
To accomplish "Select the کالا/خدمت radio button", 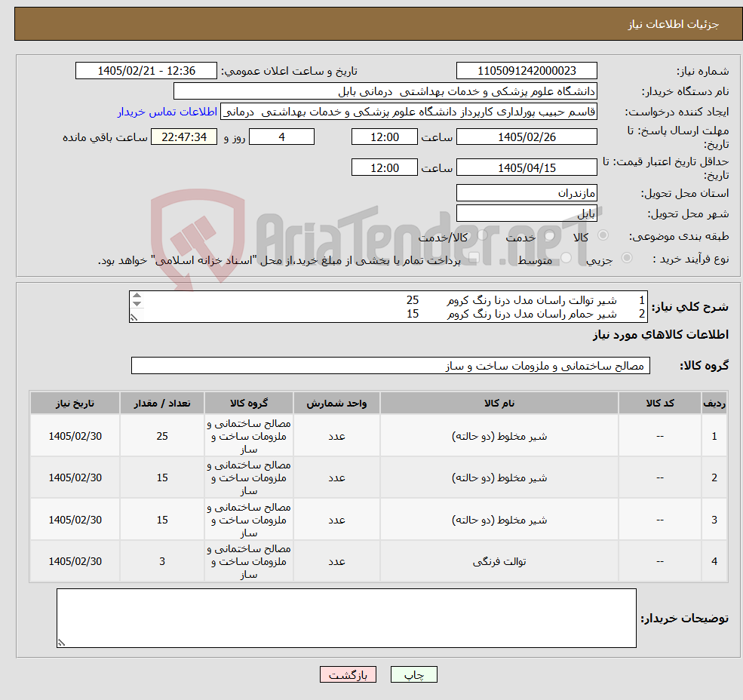I will pyautogui.click(x=482, y=235).
